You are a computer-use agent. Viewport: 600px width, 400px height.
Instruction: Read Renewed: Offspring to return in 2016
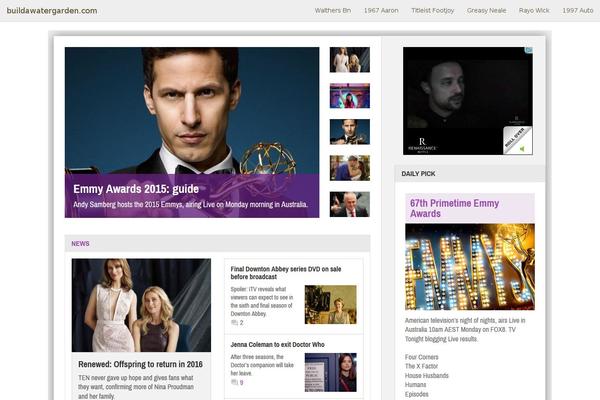coord(140,364)
